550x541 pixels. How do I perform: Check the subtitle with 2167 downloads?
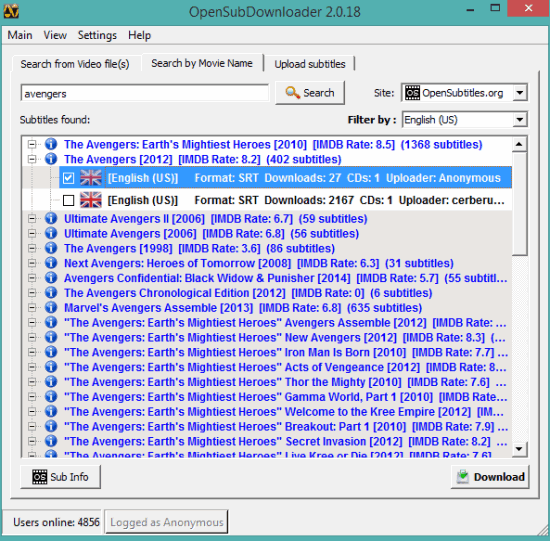coord(68,200)
